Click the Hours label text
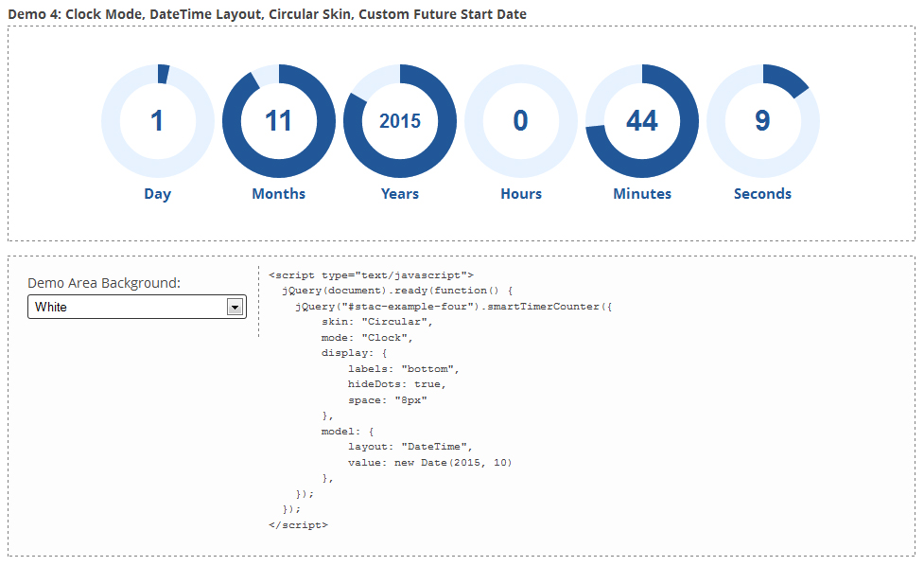924x566 pixels. (521, 194)
